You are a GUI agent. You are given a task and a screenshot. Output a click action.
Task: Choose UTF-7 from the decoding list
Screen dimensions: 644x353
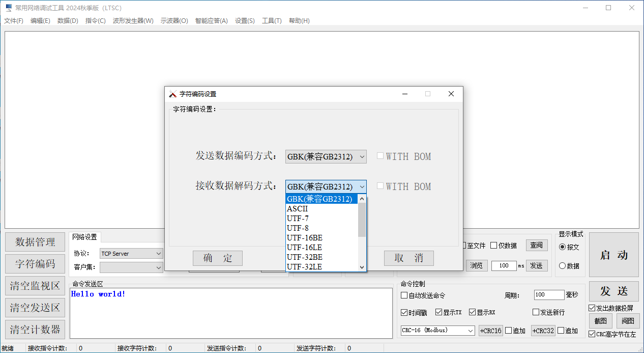[322, 219]
